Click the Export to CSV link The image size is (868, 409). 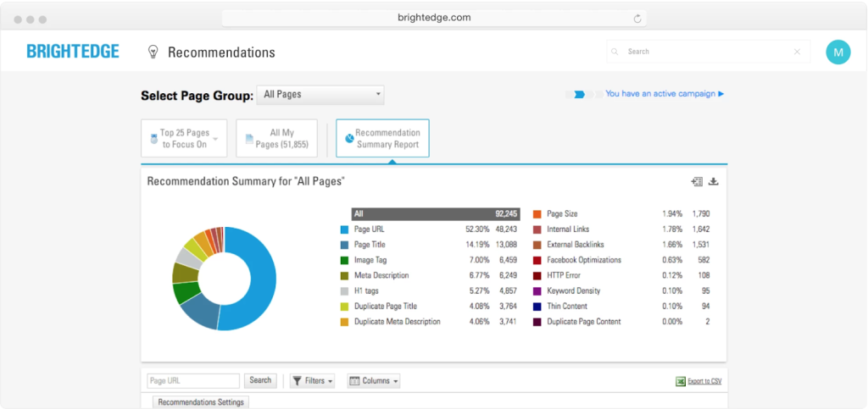click(x=704, y=381)
